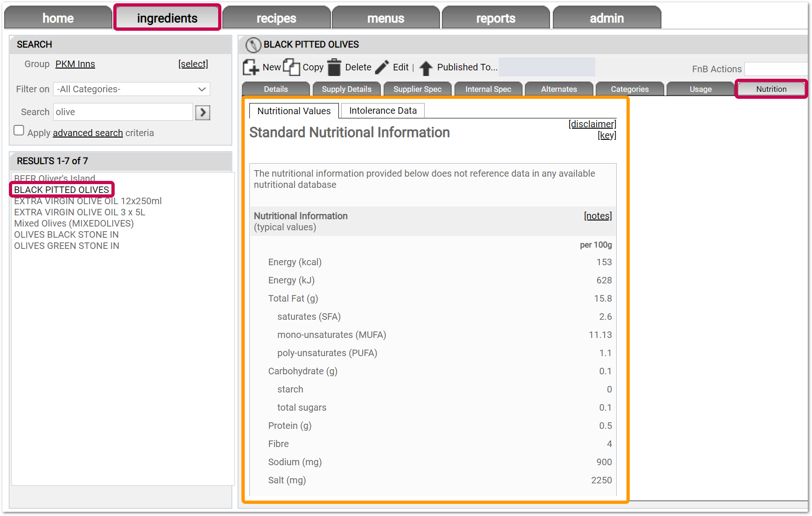Select Mixed Olives (MIXEDOLIVES) result
The width and height of the screenshot is (812, 516).
pos(74,223)
